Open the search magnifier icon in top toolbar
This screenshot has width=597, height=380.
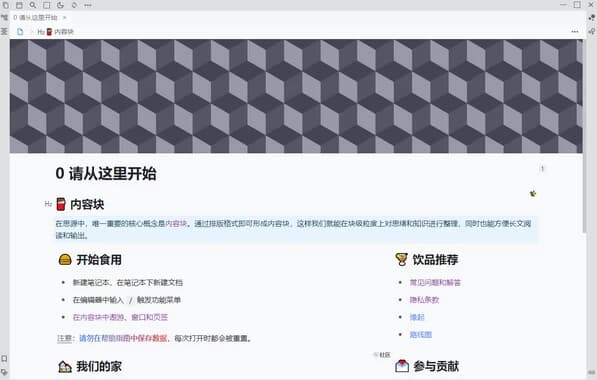[33, 5]
